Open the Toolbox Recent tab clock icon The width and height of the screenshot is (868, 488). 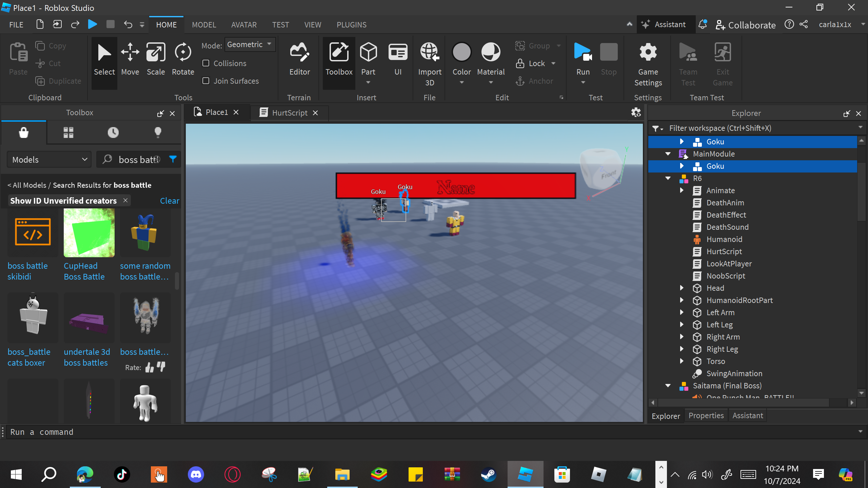113,133
